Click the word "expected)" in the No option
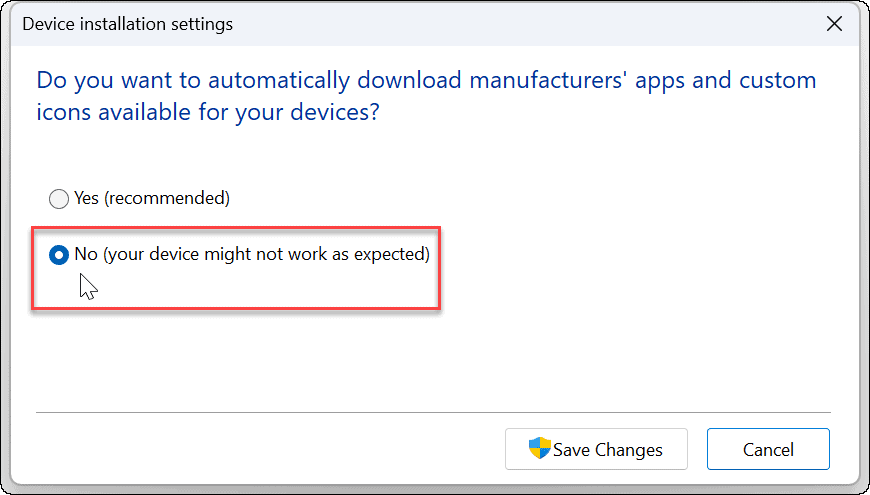The height and width of the screenshot is (495, 870). pyautogui.click(x=392, y=255)
